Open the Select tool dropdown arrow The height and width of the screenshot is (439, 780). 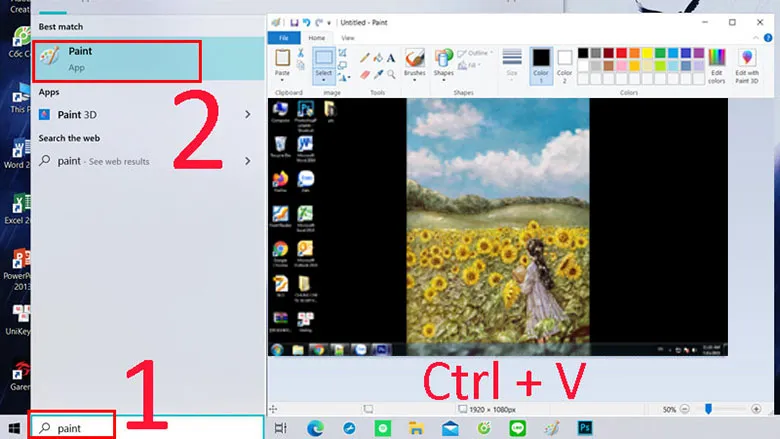coord(323,82)
